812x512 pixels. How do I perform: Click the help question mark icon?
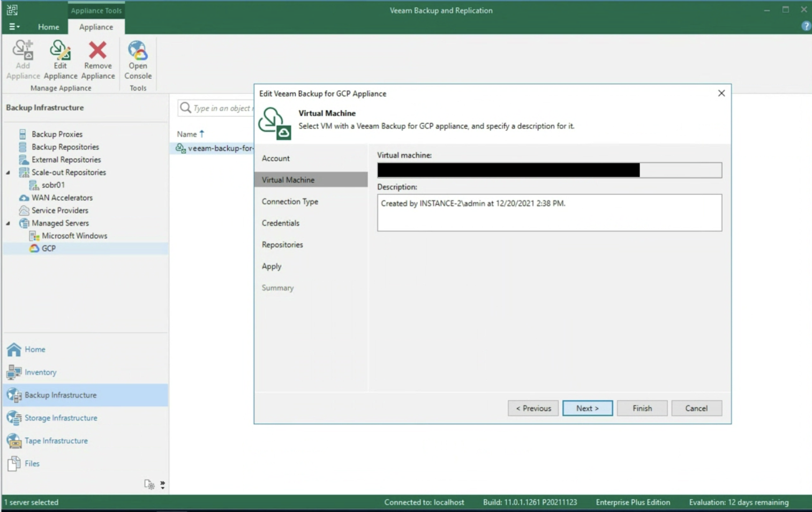pos(806,26)
